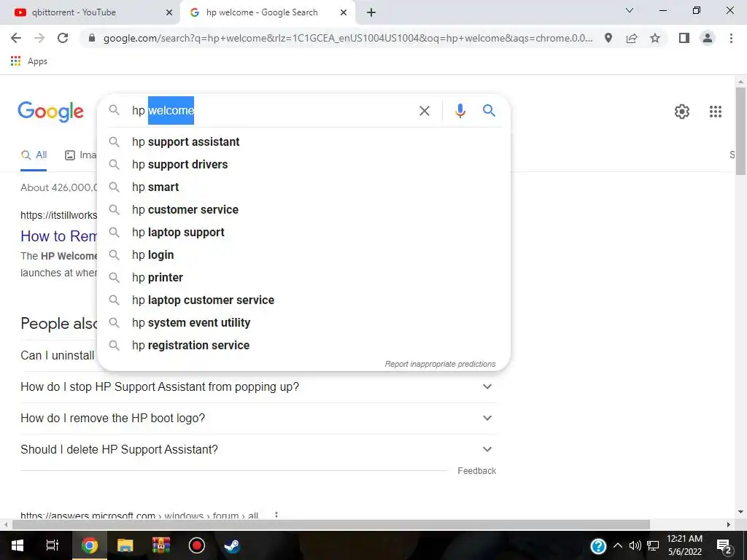Clear the search box with X icon
Viewport: 747px width, 560px height.
[424, 111]
